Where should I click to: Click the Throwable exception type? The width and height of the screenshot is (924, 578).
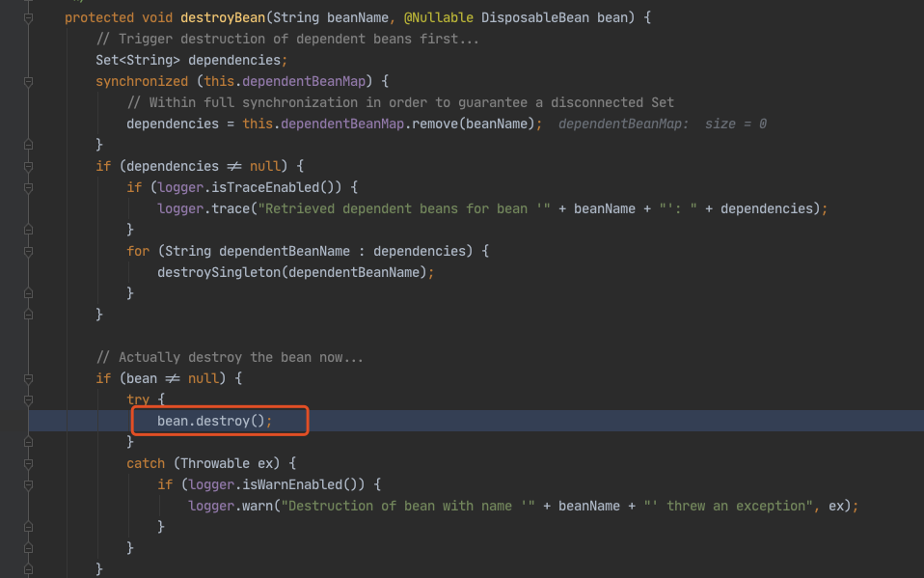pyautogui.click(x=215, y=463)
